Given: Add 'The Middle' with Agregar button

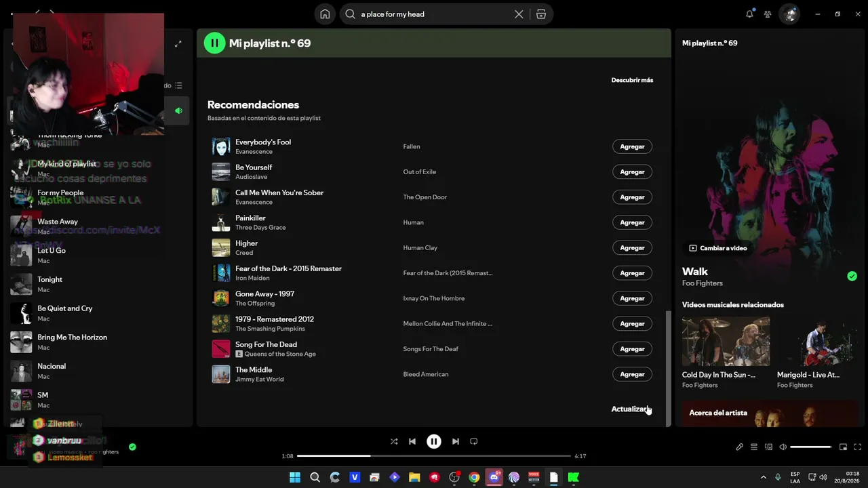Looking at the screenshot, I should (x=632, y=374).
